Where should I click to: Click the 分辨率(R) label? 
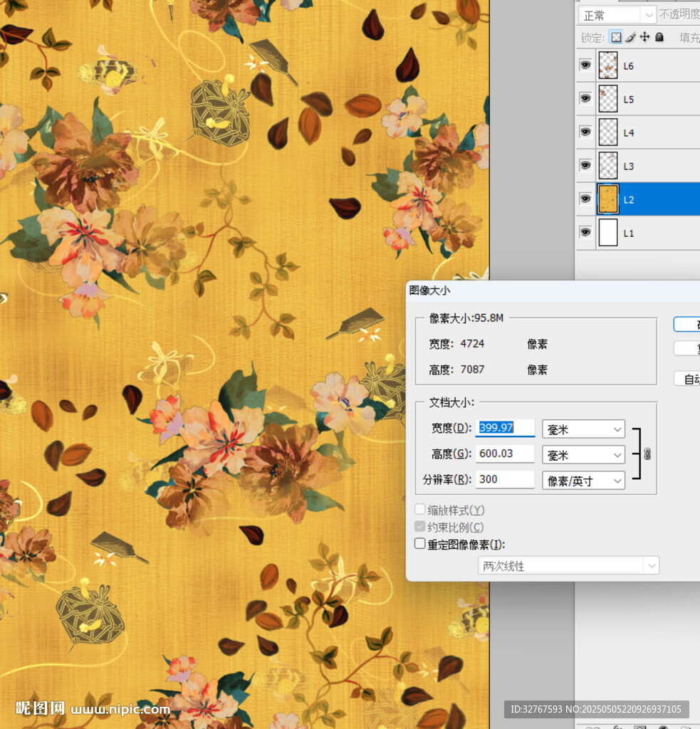[447, 479]
